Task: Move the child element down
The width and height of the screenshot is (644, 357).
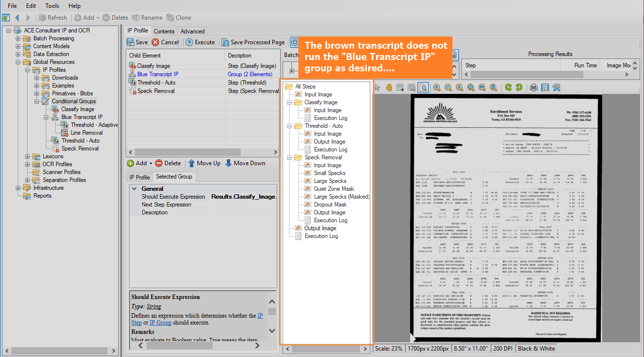Action: (x=245, y=163)
